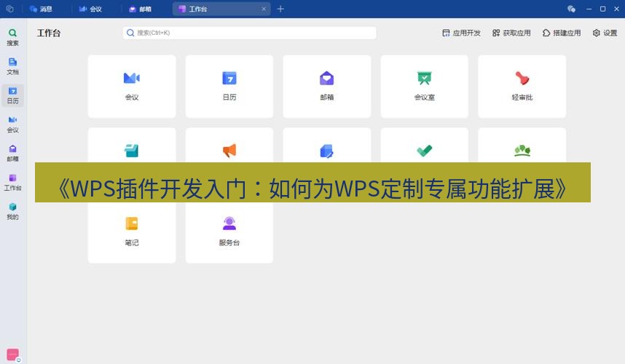Image resolution: width=625 pixels, height=364 pixels.
Task: Open Meetings (会议) in the sidebar
Action: pos(13,124)
